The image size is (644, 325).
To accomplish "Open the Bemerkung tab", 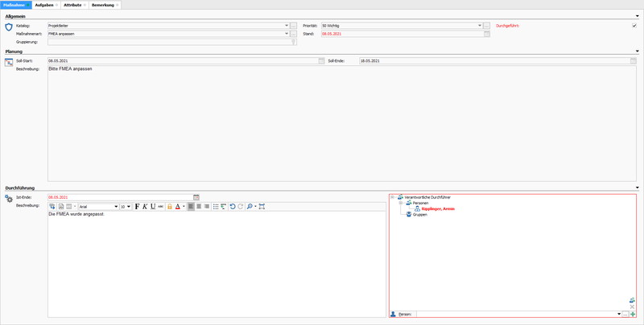I will pyautogui.click(x=104, y=5).
